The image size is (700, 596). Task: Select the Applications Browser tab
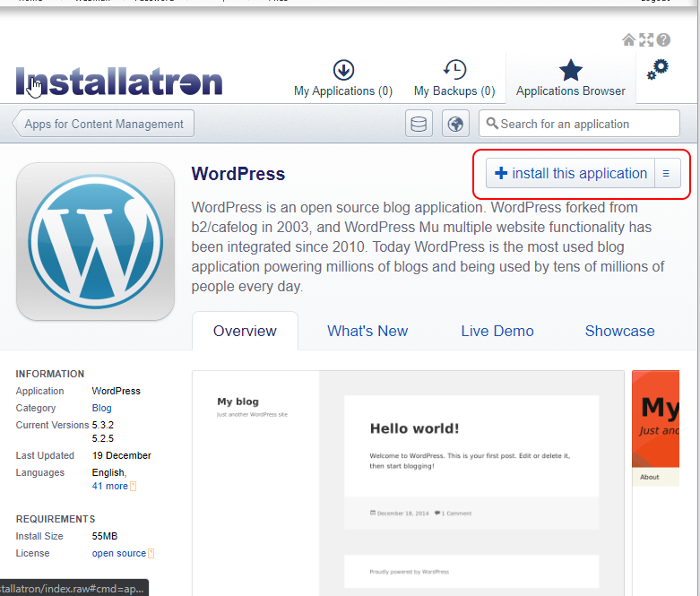coord(571,79)
